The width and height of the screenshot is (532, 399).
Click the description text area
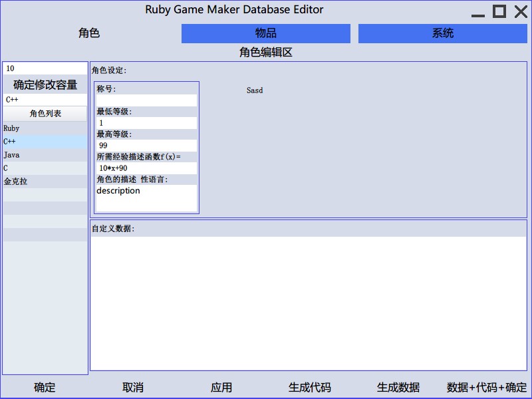pos(146,198)
